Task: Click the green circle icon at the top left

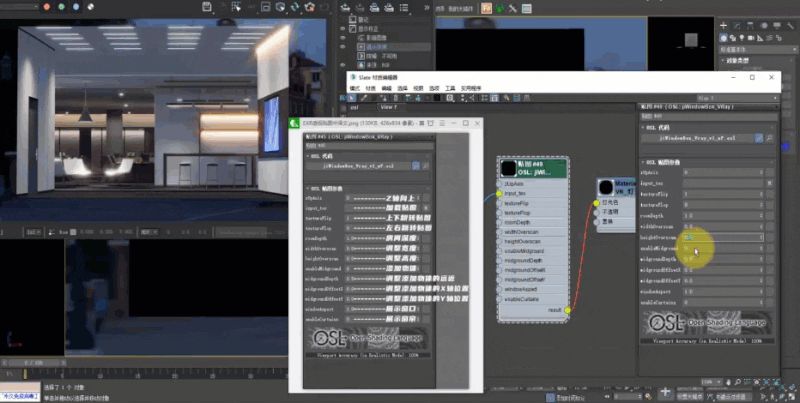Action: (61, 7)
